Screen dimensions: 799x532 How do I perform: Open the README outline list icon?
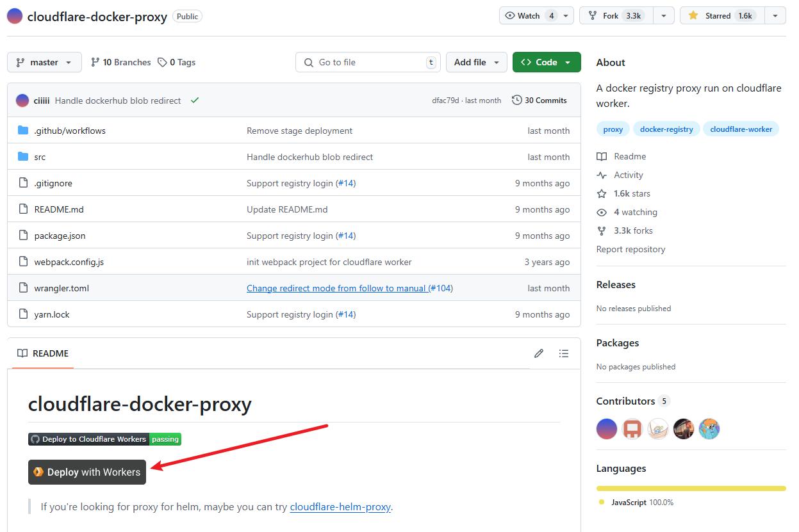(x=563, y=353)
